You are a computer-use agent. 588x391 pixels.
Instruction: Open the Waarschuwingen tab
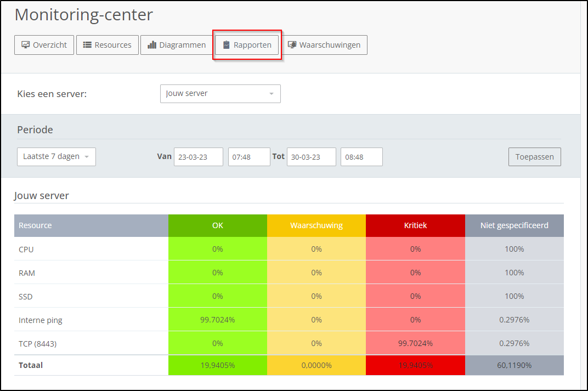(x=325, y=44)
